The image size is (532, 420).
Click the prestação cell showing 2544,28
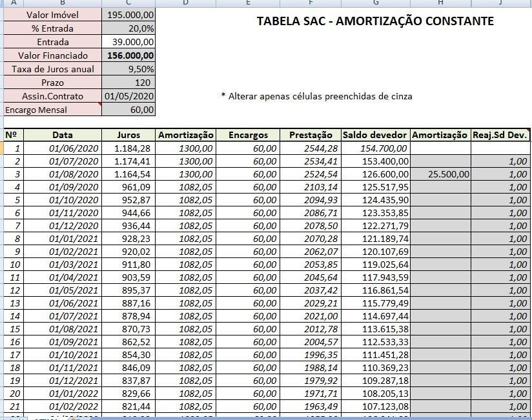point(311,148)
